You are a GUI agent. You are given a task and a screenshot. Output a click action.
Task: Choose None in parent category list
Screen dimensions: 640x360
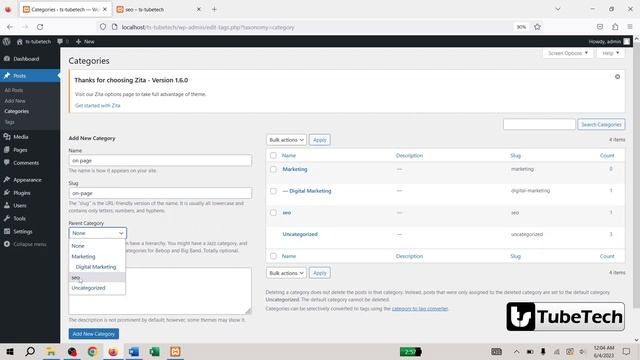[97, 246]
